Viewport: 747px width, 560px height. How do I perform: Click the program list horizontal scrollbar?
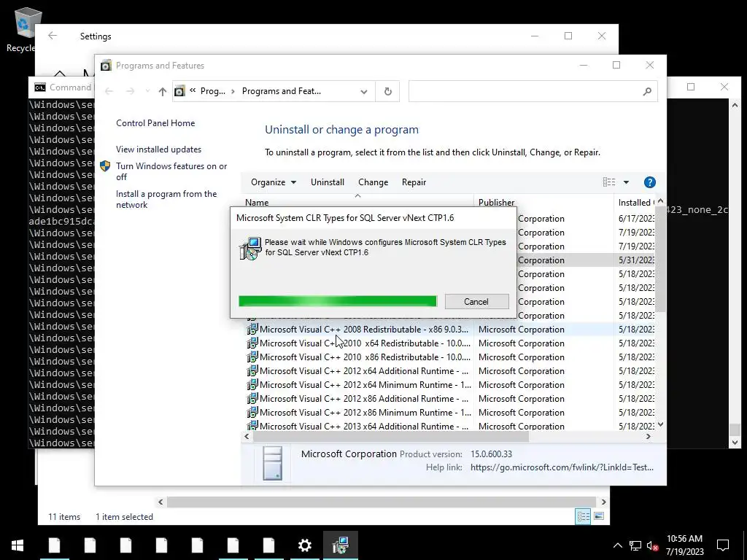[391, 436]
